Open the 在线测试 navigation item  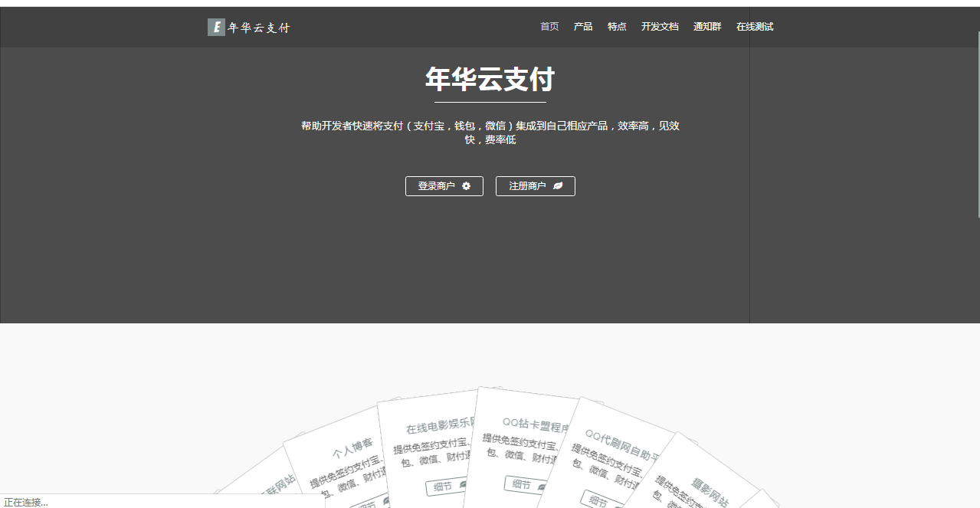[x=755, y=26]
